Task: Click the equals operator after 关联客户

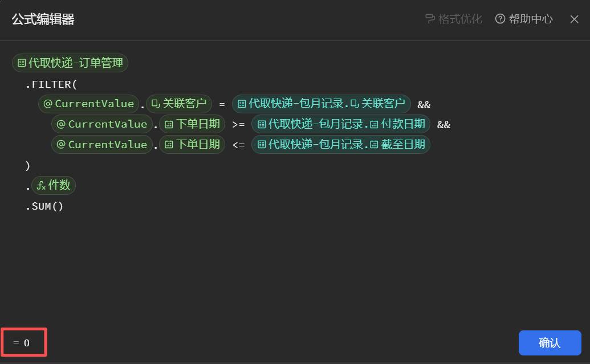Action: 222,105
